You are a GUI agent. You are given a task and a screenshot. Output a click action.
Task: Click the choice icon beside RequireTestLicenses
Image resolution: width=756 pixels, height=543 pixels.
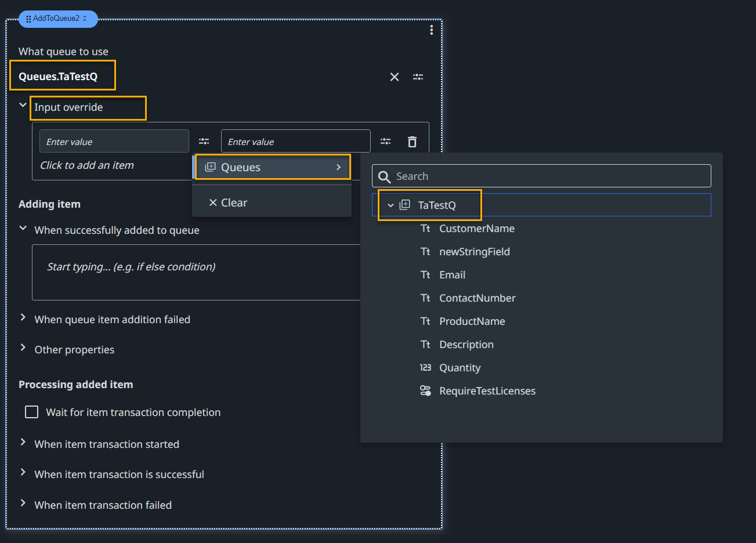pyautogui.click(x=426, y=390)
